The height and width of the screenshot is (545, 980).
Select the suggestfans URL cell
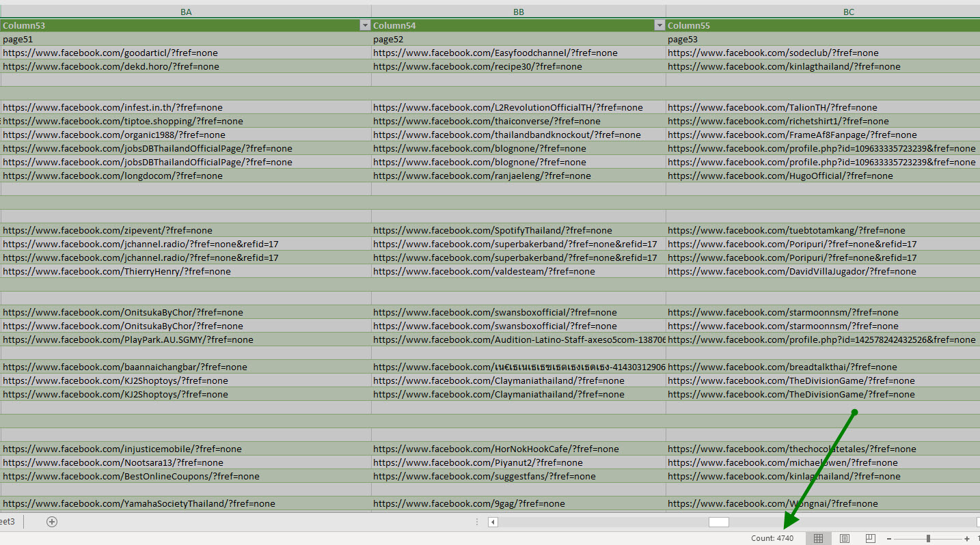click(x=519, y=476)
